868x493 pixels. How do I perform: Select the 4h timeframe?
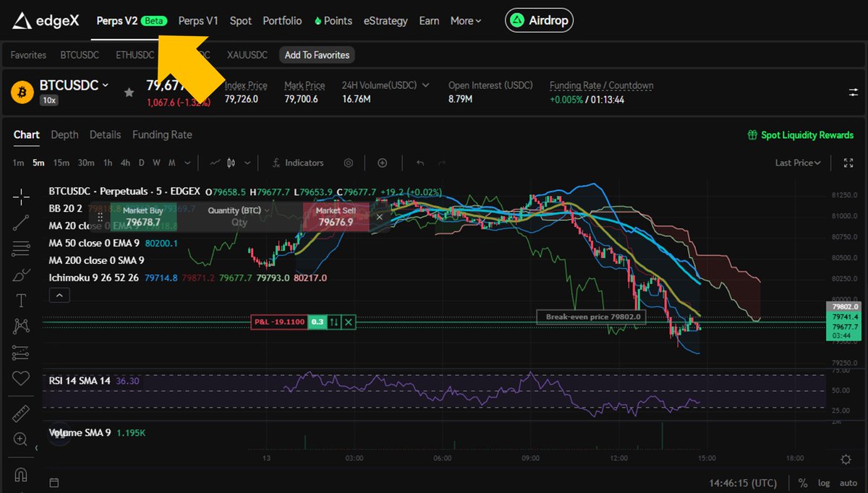click(126, 163)
